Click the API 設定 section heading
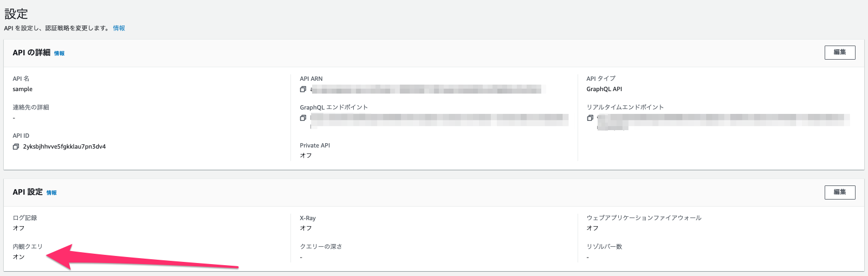 coord(28,192)
